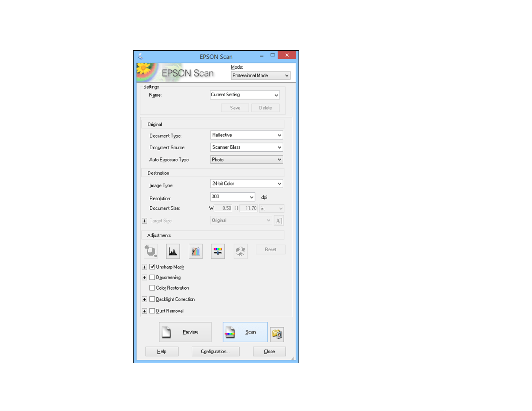
Task: Click the Close button at bottom
Action: [269, 351]
